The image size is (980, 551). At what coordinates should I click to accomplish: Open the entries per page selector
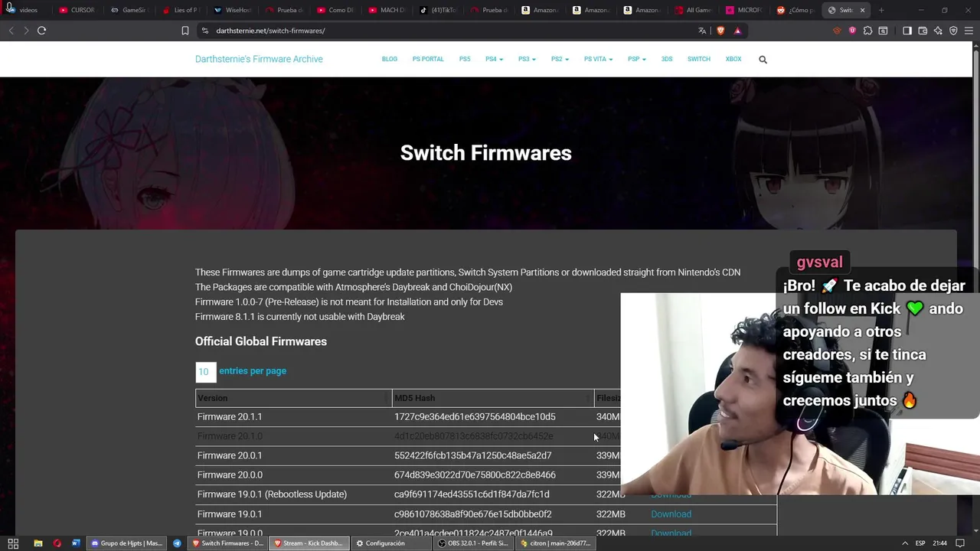coord(205,372)
